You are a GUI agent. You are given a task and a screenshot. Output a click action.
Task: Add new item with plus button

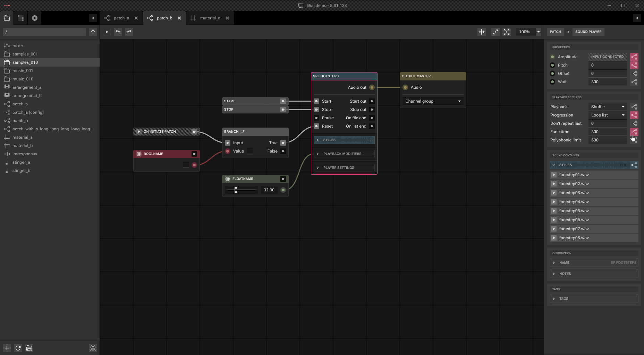(x=7, y=348)
